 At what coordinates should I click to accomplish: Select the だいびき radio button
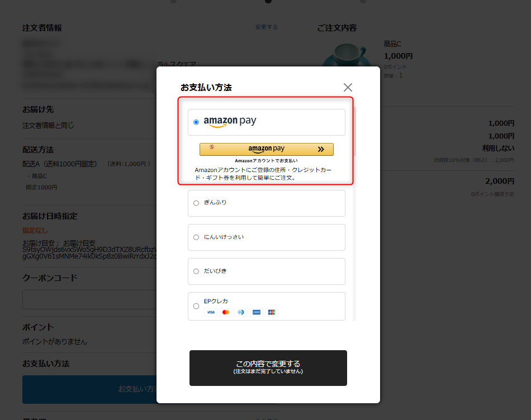pos(196,271)
